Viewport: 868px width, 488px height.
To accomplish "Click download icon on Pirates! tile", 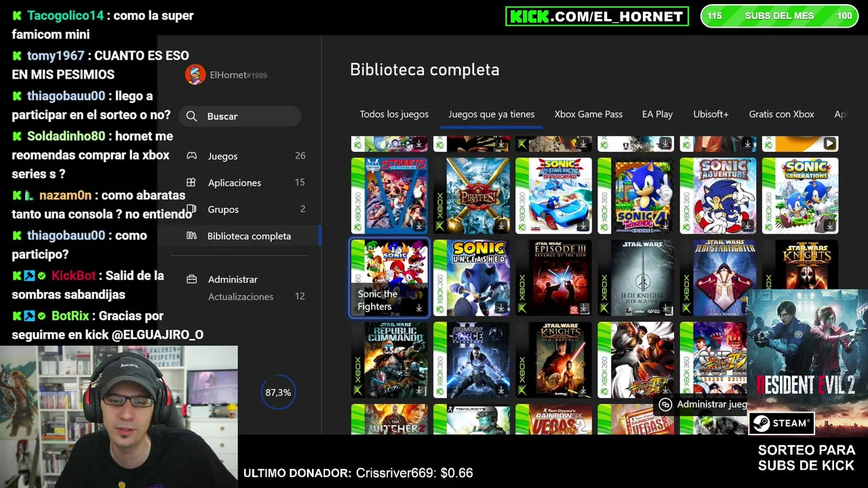I will (500, 225).
